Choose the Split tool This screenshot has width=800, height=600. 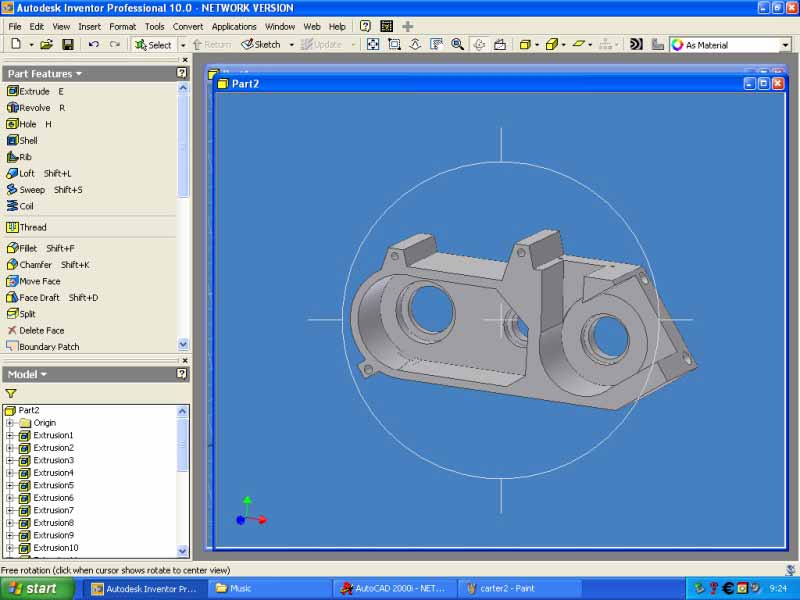(21, 314)
